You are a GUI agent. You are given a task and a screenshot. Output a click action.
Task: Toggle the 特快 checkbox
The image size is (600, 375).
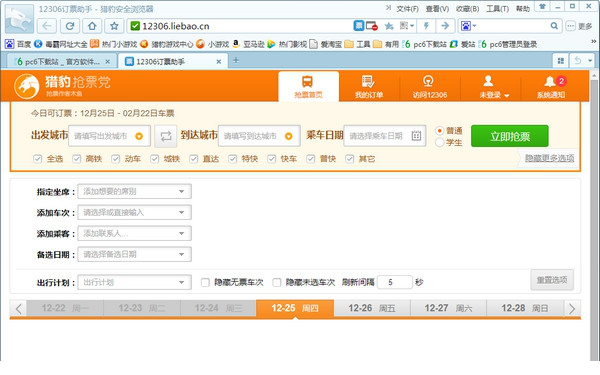pos(233,158)
